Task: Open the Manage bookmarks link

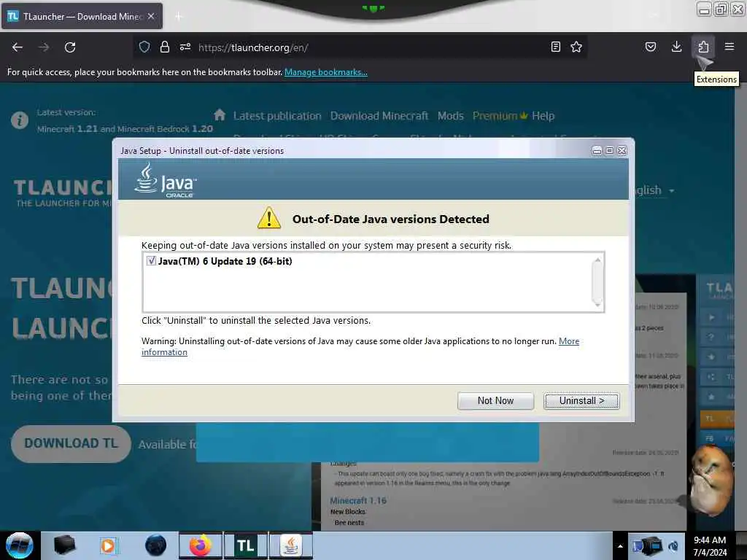Action: pyautogui.click(x=326, y=72)
